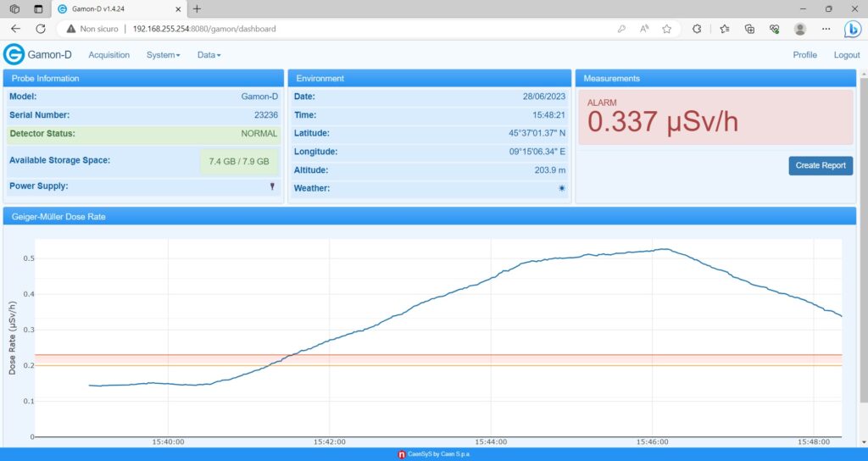Open the browser settings ellipsis menu
The width and height of the screenshot is (868, 461).
[826, 29]
